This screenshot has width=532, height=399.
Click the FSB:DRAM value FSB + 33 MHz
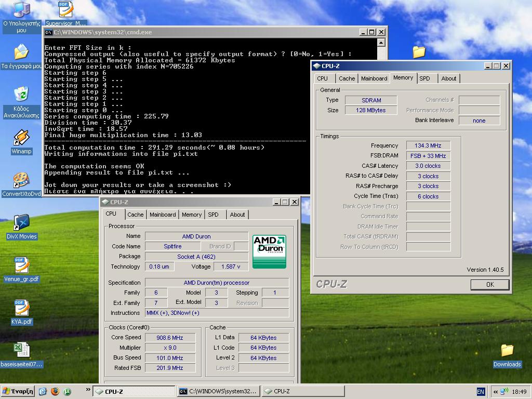[428, 156]
